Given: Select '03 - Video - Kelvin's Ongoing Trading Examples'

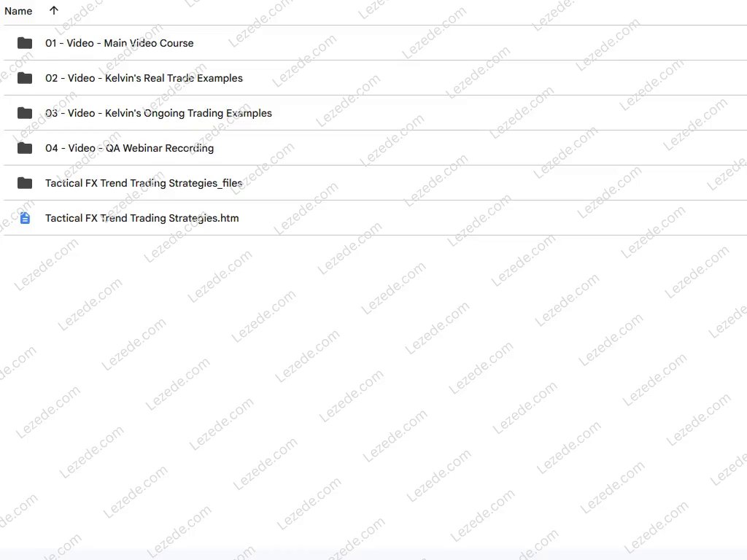Looking at the screenshot, I should pyautogui.click(x=158, y=113).
